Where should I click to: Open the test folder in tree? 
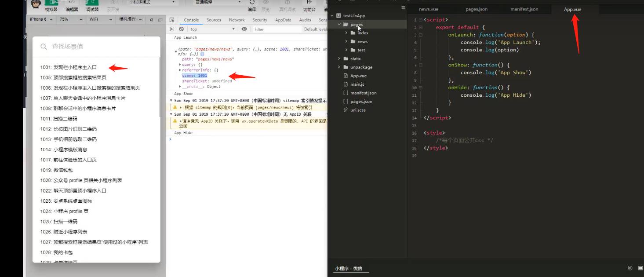tap(361, 50)
